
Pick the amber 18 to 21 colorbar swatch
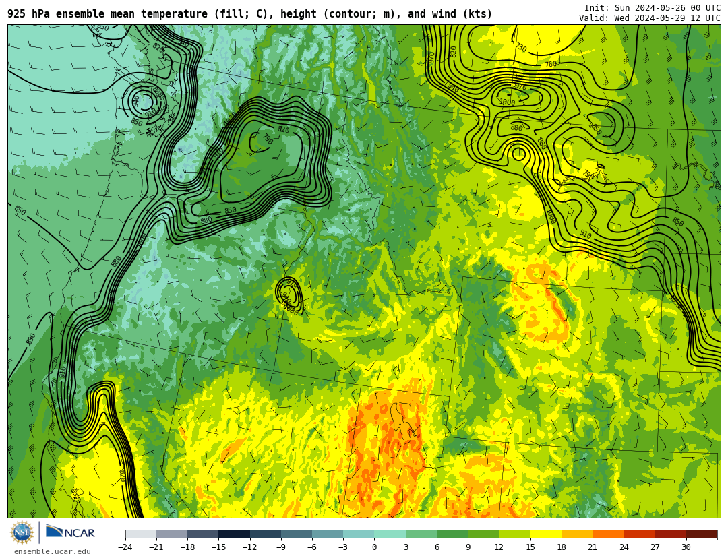tap(576, 534)
